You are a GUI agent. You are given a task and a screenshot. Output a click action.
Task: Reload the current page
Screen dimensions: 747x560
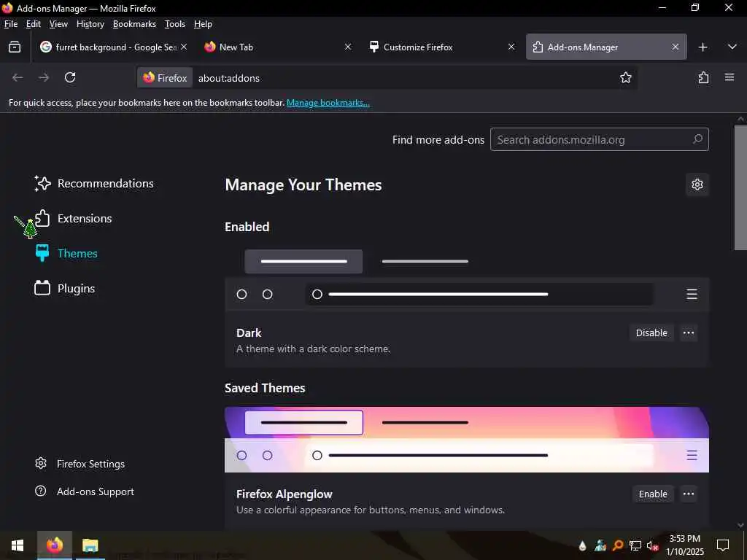pos(70,77)
